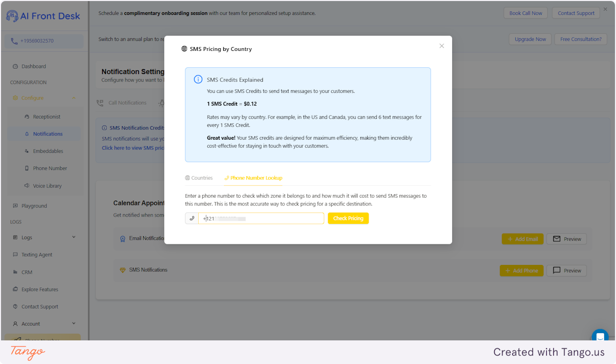616x364 pixels.
Task: Click the phone icon prefix of the input
Action: click(x=192, y=218)
